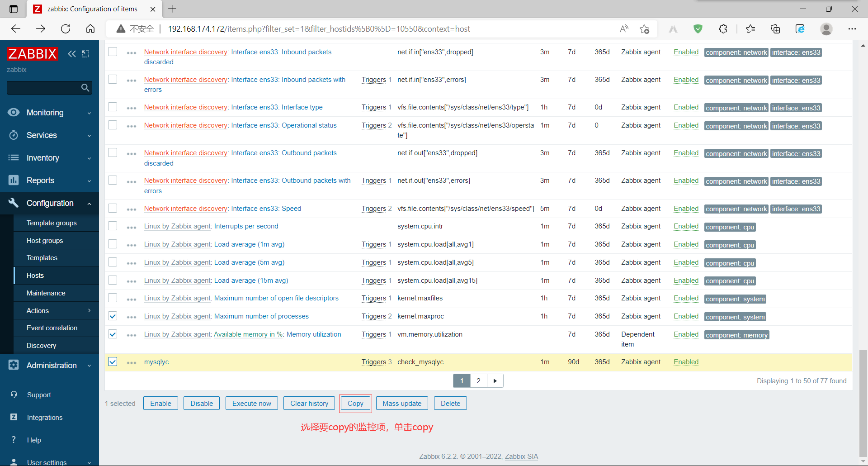868x466 pixels.
Task: Open Templates in Configuration menu
Action: coord(42,257)
